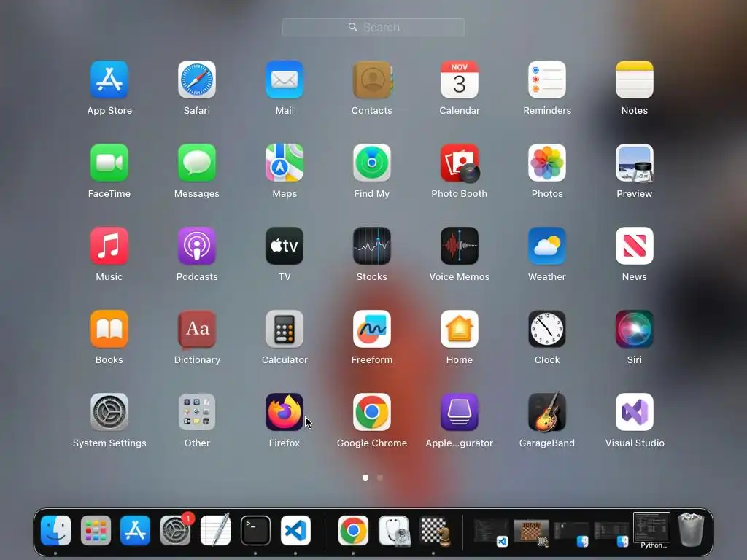The height and width of the screenshot is (560, 747).
Task: Switch to second Launchpad page dot
Action: (379, 477)
